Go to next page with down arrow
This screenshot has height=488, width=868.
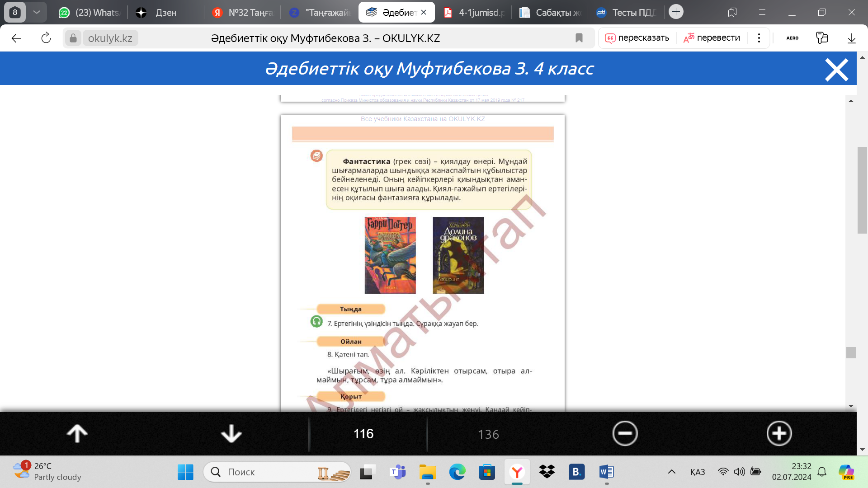click(231, 434)
